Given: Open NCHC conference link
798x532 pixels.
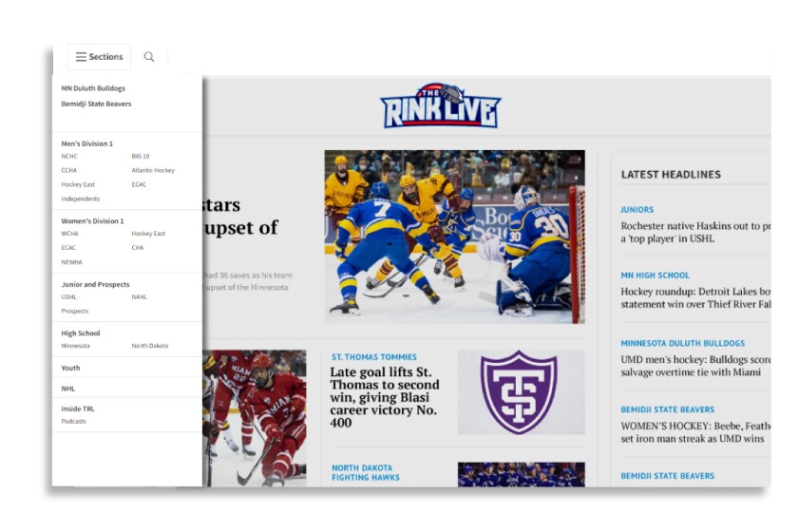Looking at the screenshot, I should pyautogui.click(x=69, y=157).
